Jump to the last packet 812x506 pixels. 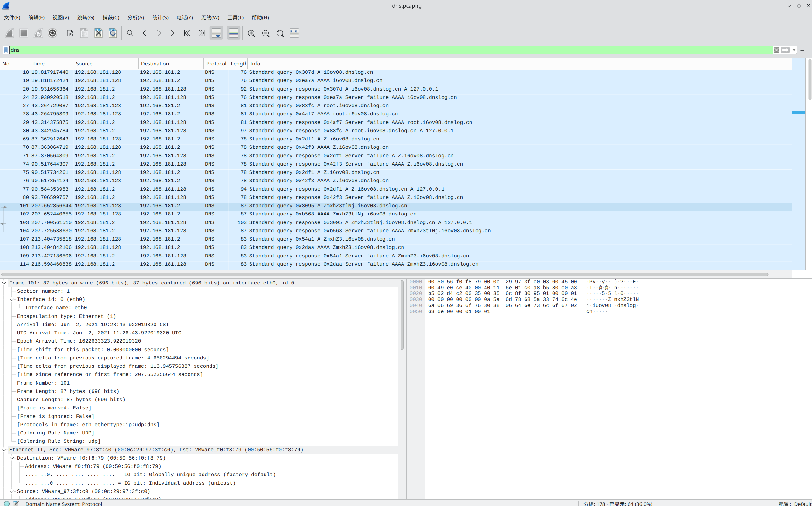coord(202,33)
